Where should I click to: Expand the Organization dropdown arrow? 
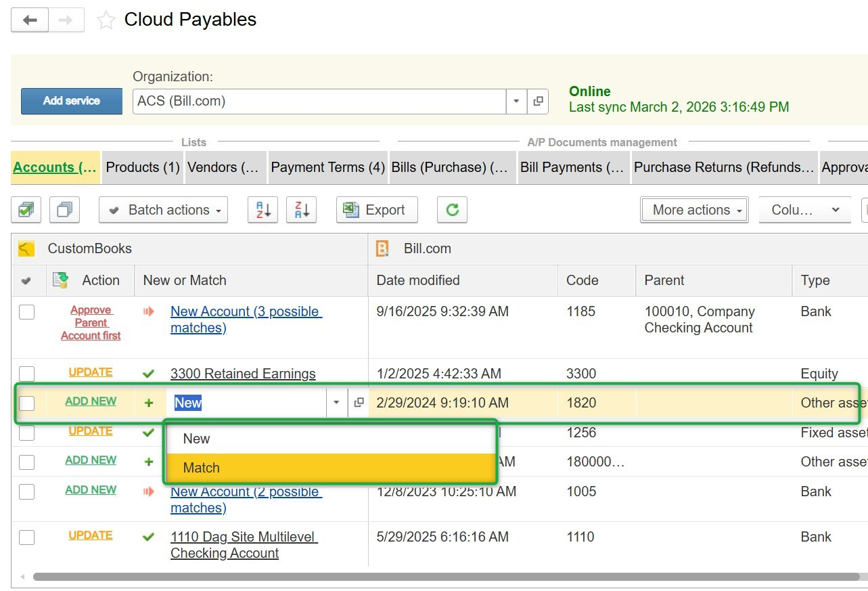coord(516,102)
